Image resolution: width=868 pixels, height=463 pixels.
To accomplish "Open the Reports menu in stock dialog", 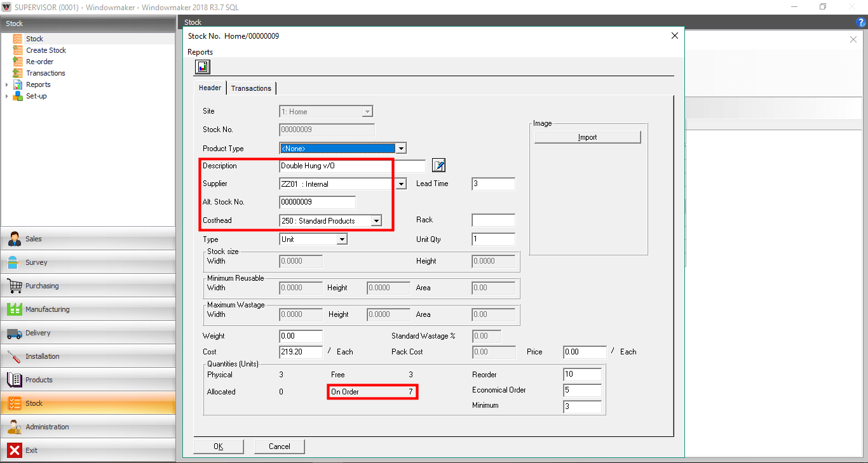I will pyautogui.click(x=200, y=52).
